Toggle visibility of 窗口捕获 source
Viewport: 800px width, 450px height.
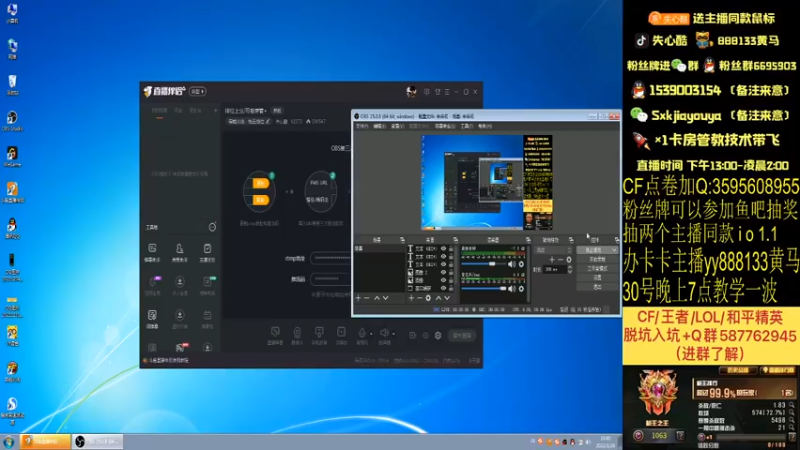coord(443,288)
